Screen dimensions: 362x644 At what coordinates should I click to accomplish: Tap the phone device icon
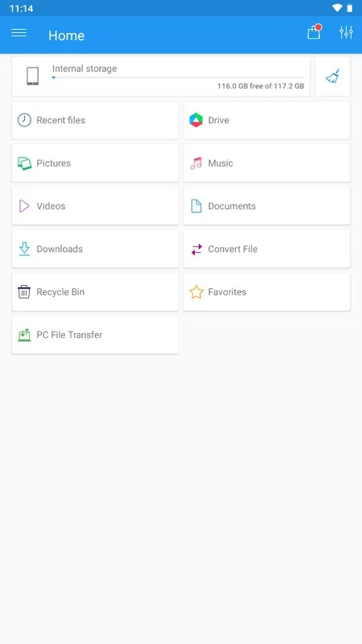tap(32, 76)
